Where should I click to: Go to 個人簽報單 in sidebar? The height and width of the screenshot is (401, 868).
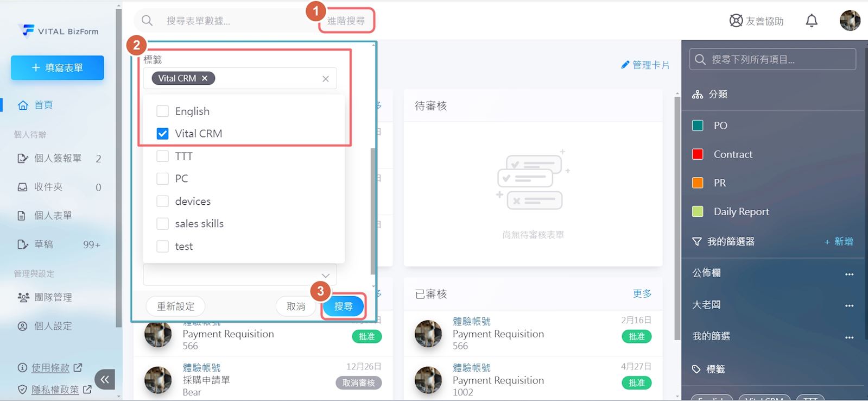point(58,158)
